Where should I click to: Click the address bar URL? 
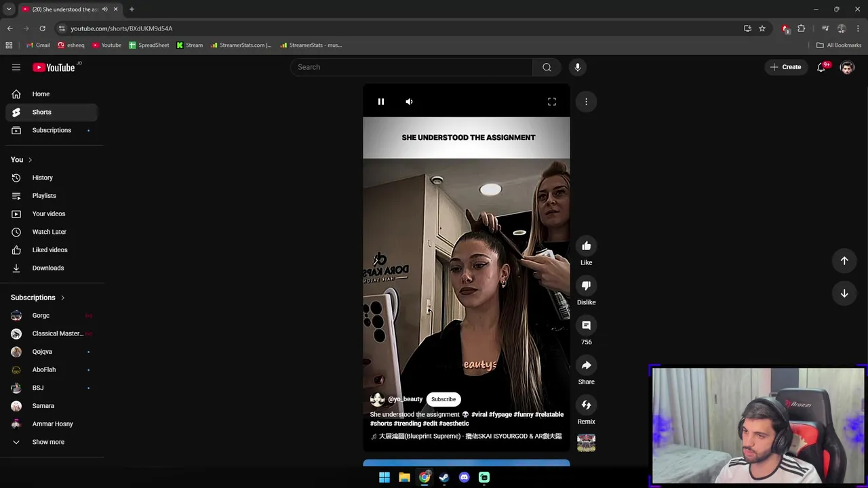(x=121, y=28)
